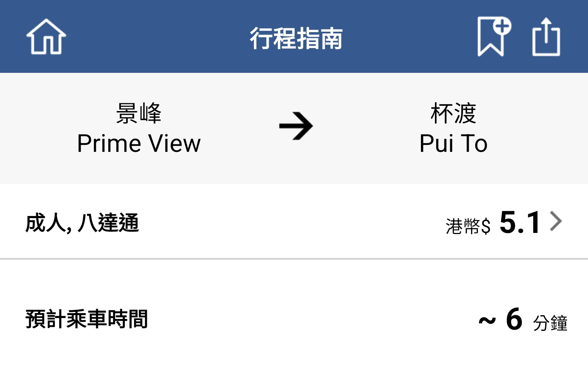Tap the large 5.1 fare number
Viewport: 588px width, 372px height.
520,222
